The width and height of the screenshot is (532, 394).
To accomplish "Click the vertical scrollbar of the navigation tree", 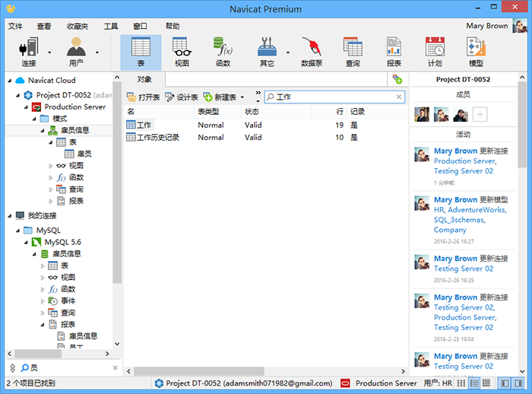I will [117, 182].
